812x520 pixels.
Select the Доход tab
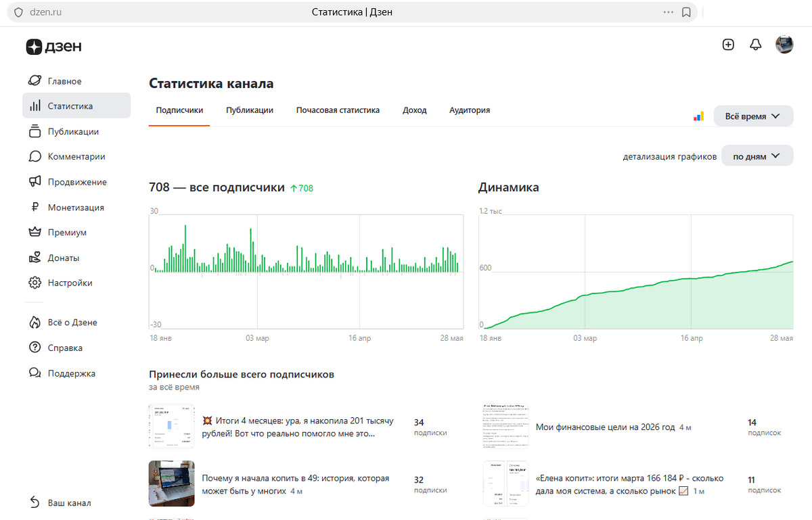tap(415, 110)
